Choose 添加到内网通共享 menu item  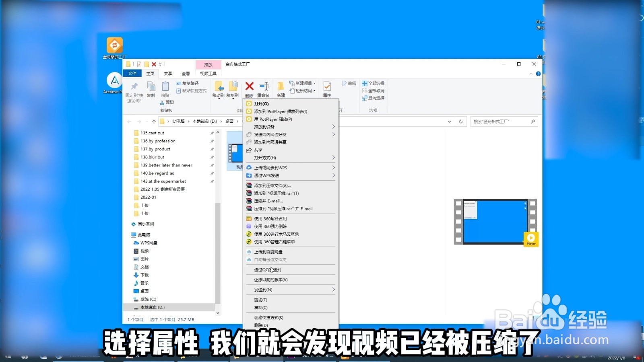(x=290, y=142)
